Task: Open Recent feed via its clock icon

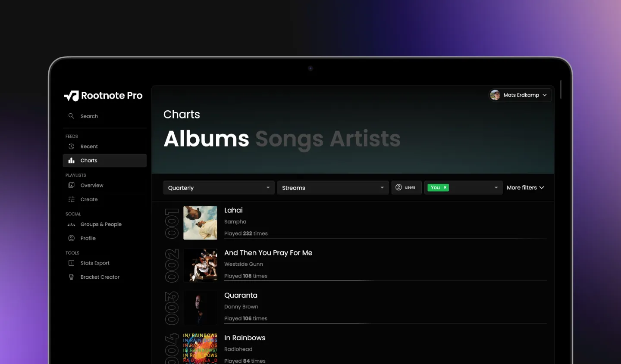Action: (72, 146)
